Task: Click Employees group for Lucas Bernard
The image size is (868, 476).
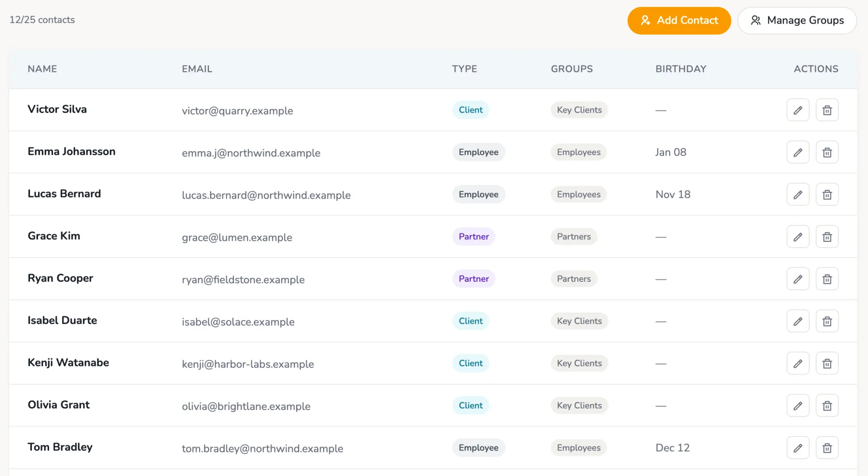Action: [x=579, y=195]
